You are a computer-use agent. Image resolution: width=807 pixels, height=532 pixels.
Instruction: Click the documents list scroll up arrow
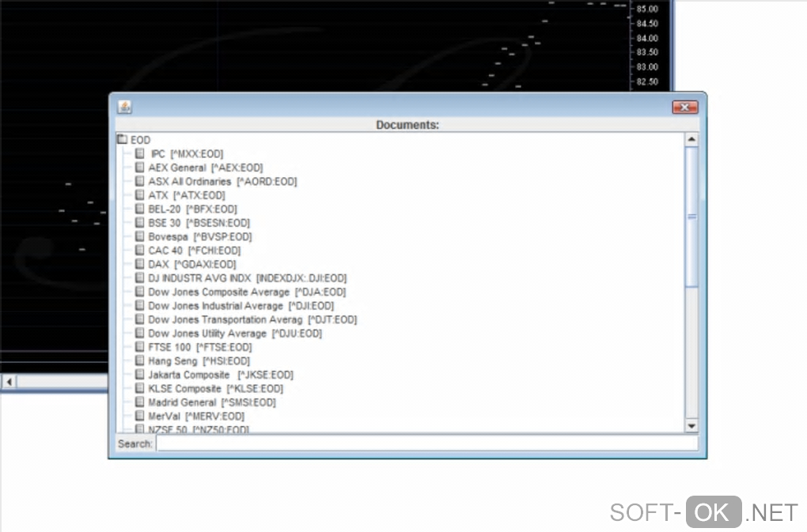point(691,140)
